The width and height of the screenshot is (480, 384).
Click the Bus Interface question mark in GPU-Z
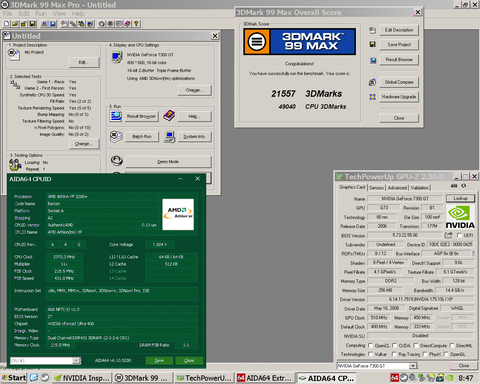[x=473, y=253]
